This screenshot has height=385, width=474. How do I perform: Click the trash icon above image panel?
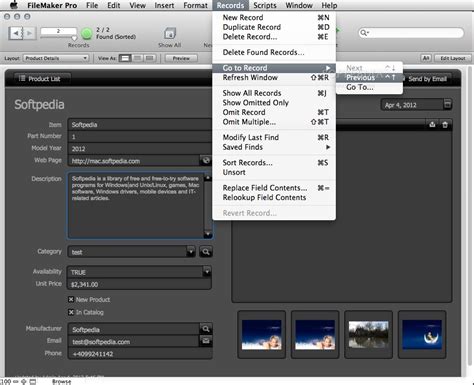pos(445,125)
